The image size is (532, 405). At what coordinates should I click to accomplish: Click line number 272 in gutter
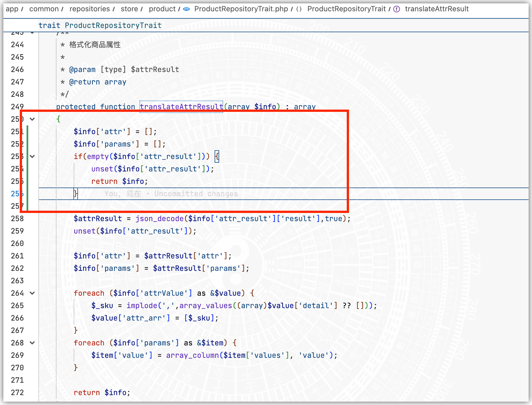(17, 393)
